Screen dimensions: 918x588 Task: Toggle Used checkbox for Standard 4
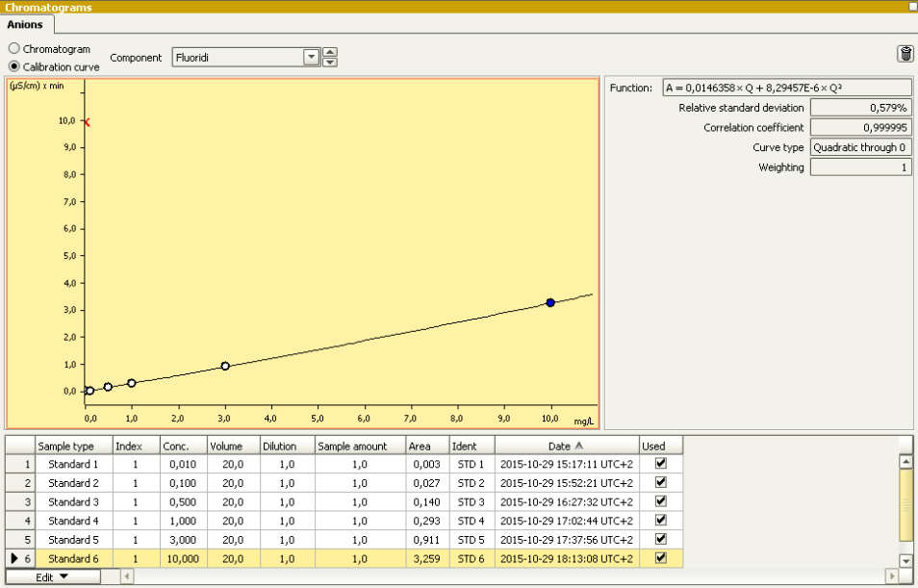[660, 520]
